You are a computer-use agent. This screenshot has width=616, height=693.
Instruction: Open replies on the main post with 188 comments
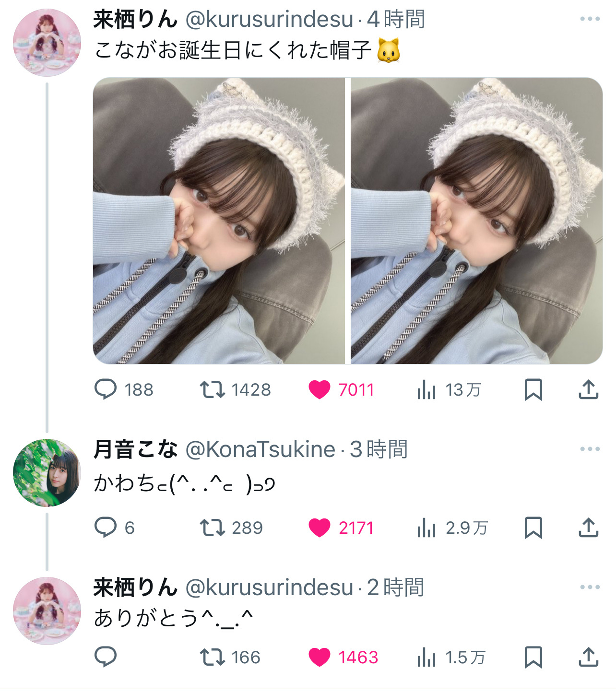tap(124, 389)
